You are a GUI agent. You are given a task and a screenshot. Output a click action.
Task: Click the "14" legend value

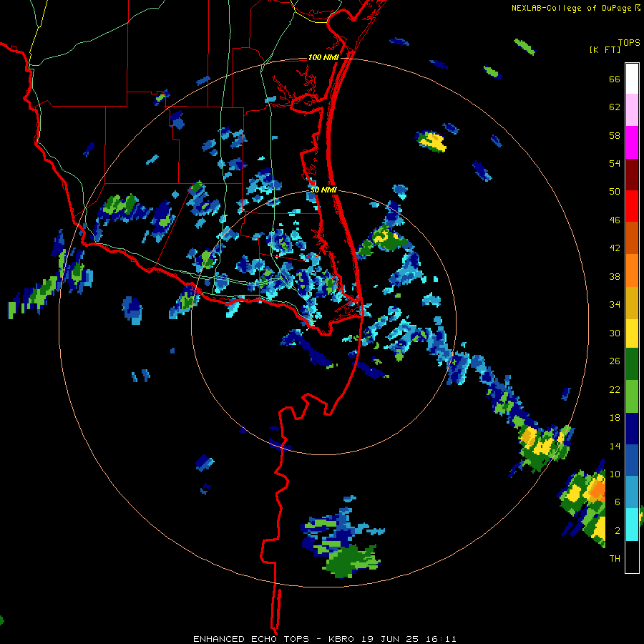pos(615,446)
